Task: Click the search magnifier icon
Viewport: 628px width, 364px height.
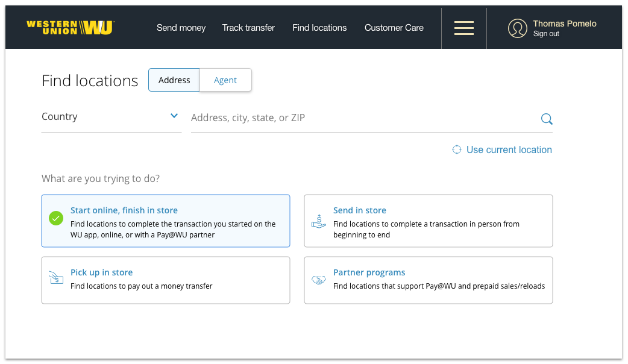Action: coord(546,119)
